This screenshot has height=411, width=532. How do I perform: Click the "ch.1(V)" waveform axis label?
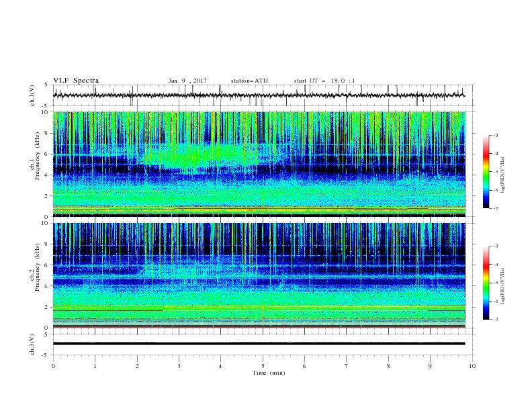pyautogui.click(x=32, y=95)
